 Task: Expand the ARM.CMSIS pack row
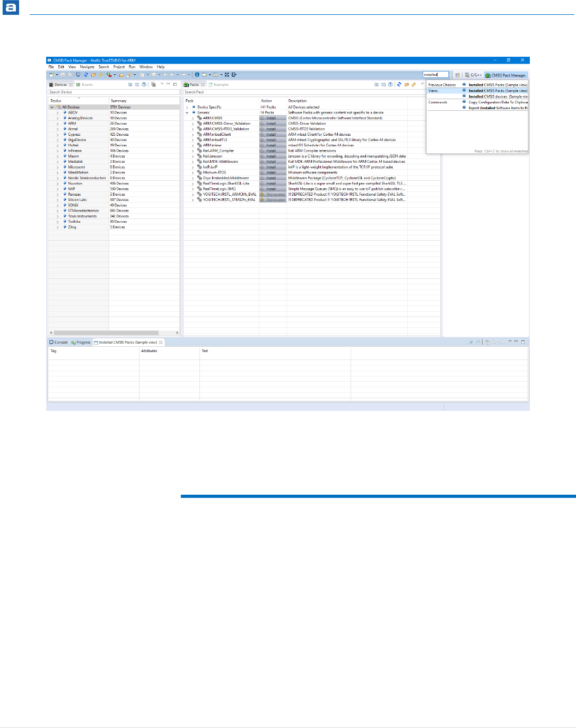pos(193,118)
